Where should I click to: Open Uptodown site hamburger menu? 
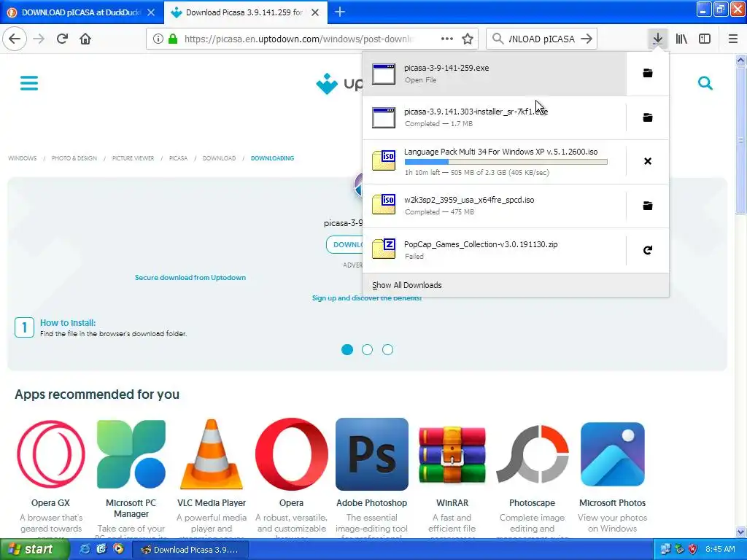point(29,83)
